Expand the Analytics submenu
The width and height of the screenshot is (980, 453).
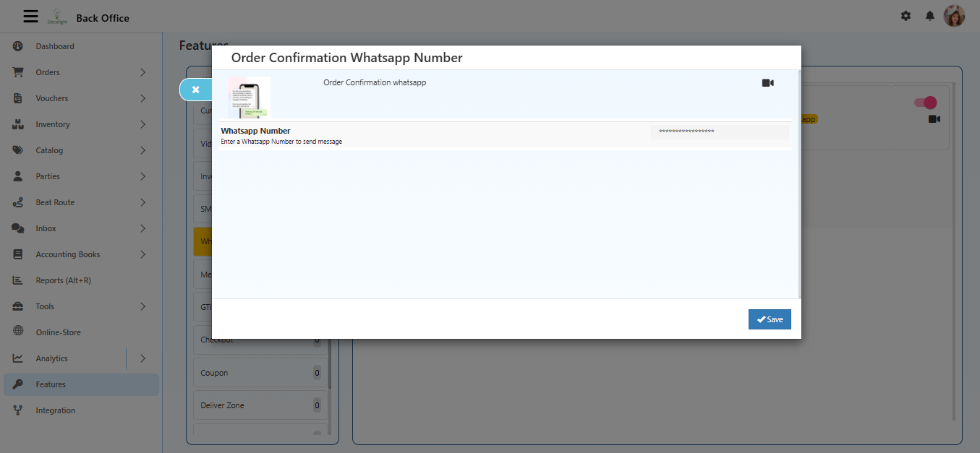click(143, 358)
